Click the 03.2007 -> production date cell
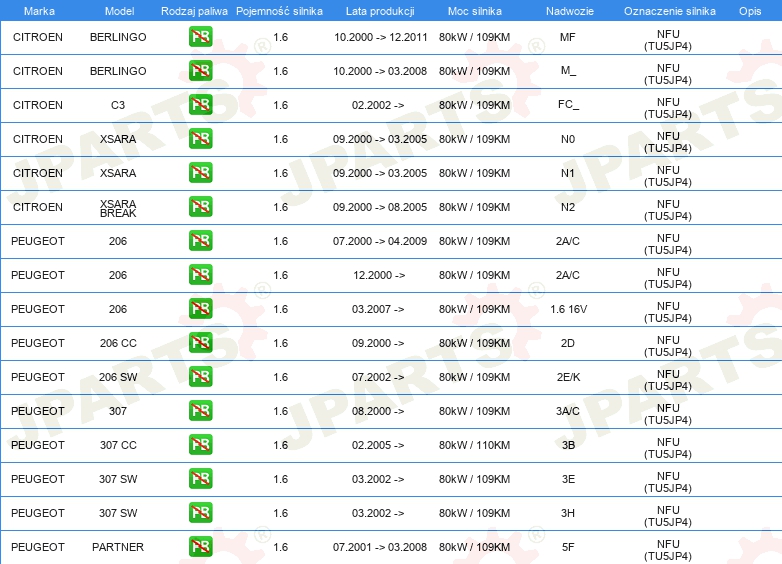This screenshot has width=782, height=564. pos(378,309)
